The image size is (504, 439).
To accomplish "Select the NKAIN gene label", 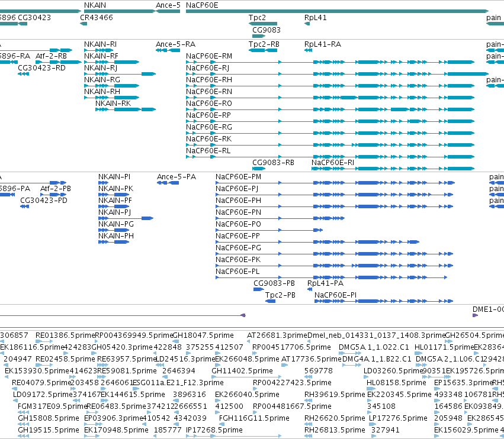I will click(95, 5).
